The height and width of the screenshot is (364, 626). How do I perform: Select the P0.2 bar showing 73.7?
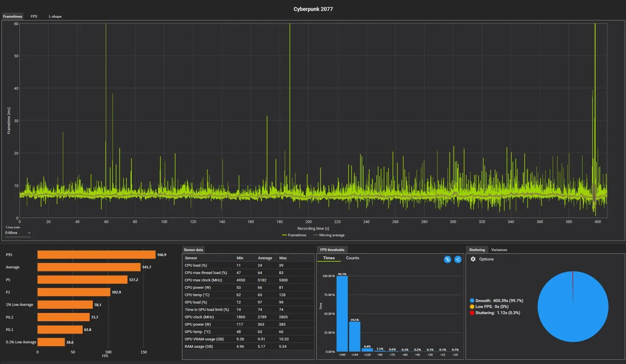coord(64,317)
